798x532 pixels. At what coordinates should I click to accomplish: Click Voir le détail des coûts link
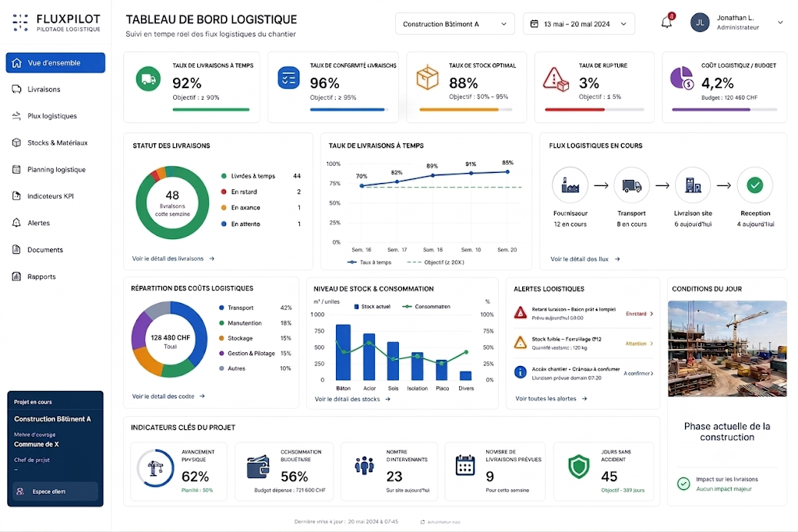tap(168, 396)
